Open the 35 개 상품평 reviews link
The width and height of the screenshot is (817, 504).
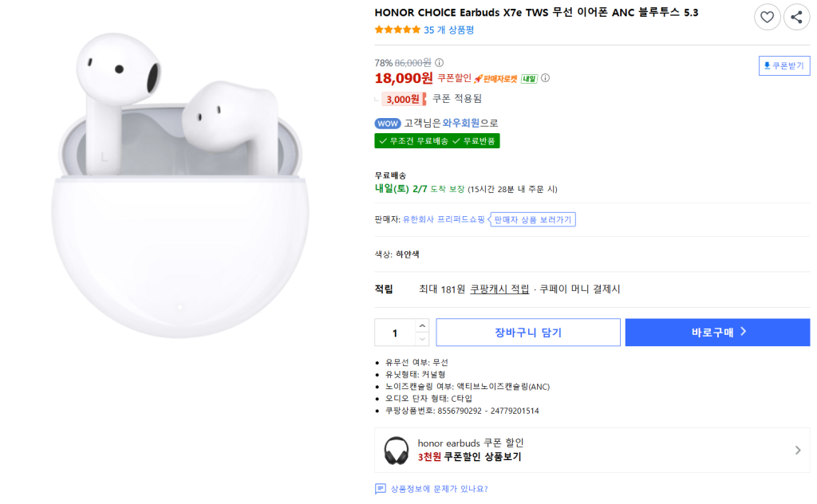[448, 30]
